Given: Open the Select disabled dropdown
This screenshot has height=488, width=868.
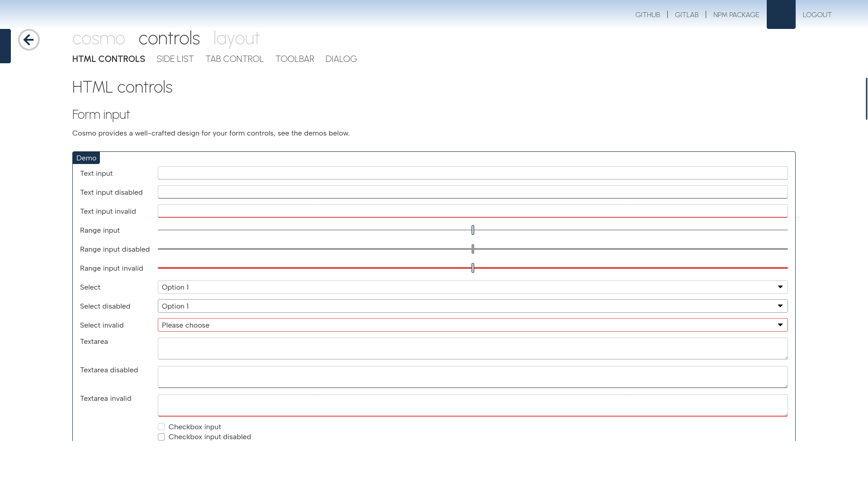Looking at the screenshot, I should click(472, 306).
